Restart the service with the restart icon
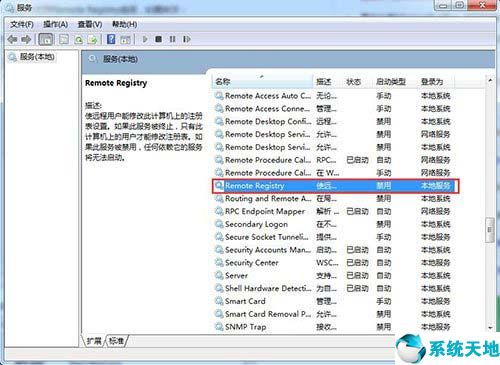The width and height of the screenshot is (500, 365). point(187,39)
